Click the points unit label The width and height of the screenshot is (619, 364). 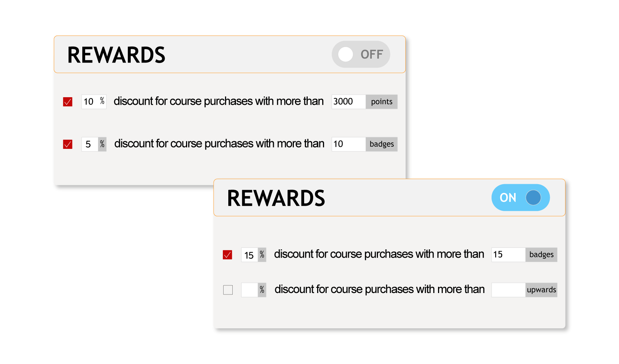[x=382, y=102]
